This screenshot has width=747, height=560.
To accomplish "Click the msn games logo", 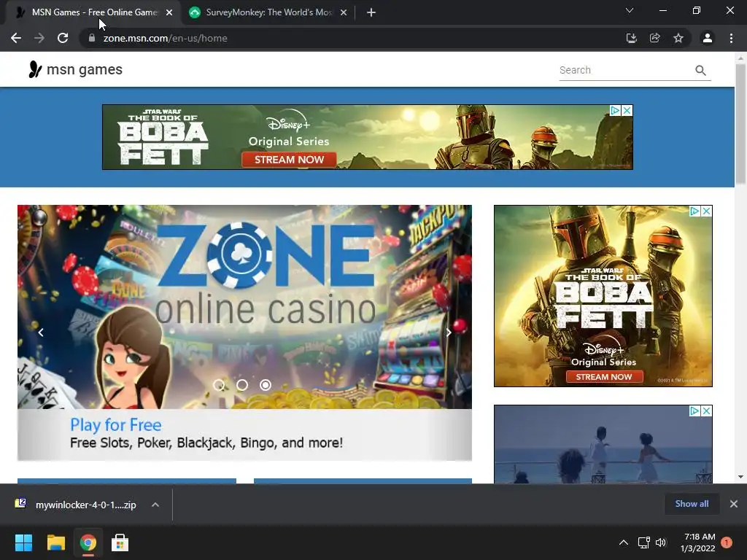I will click(x=75, y=69).
